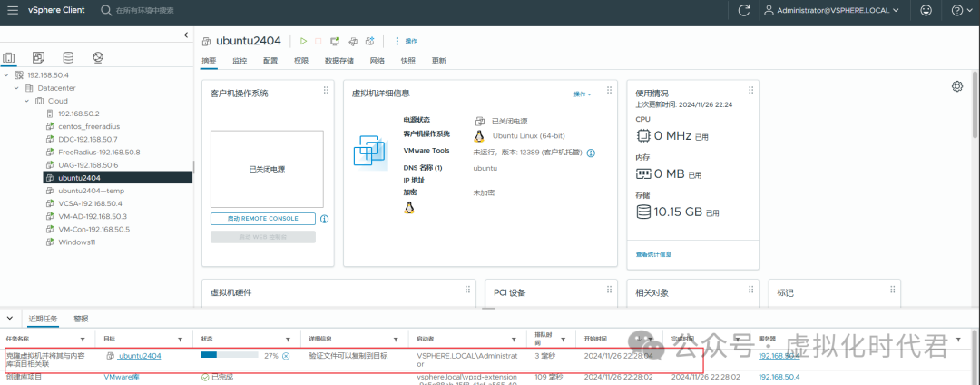Grab the 虚拟机详细信息 card drag handle
The image size is (980, 385).
point(608,90)
